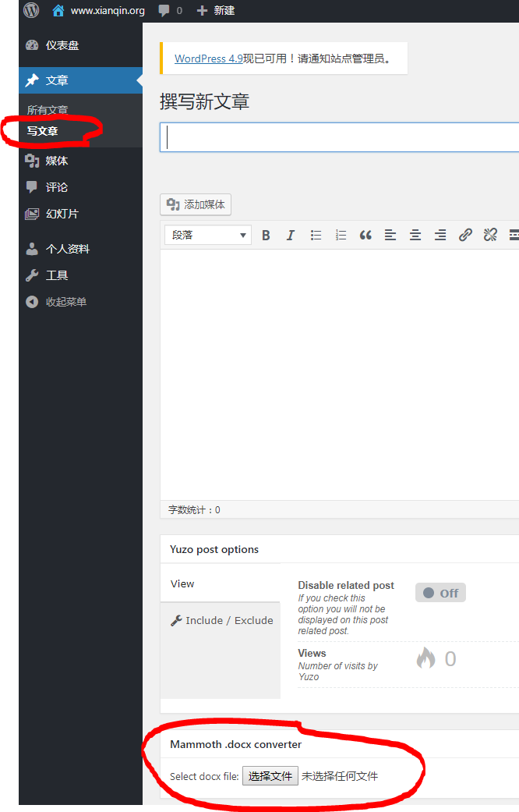The image size is (519, 812).
Task: Open the 工具 tools menu
Action: 80,275
